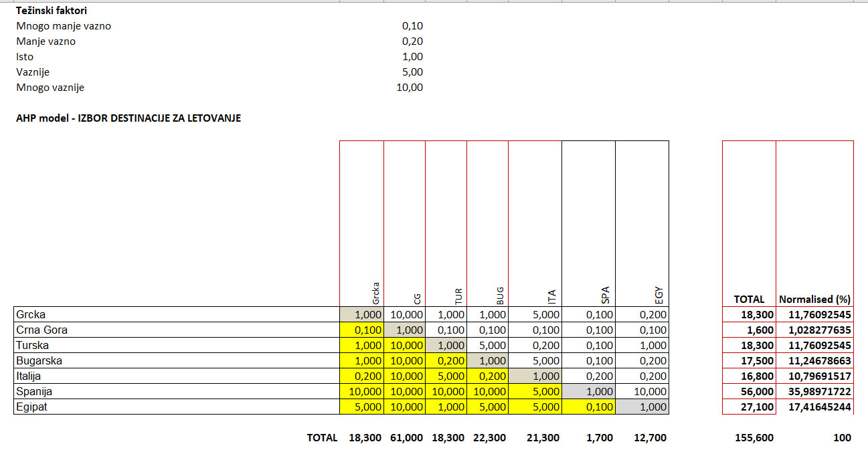Select the normalised value 35,98971722
The height and width of the screenshot is (452, 868).
(x=815, y=391)
